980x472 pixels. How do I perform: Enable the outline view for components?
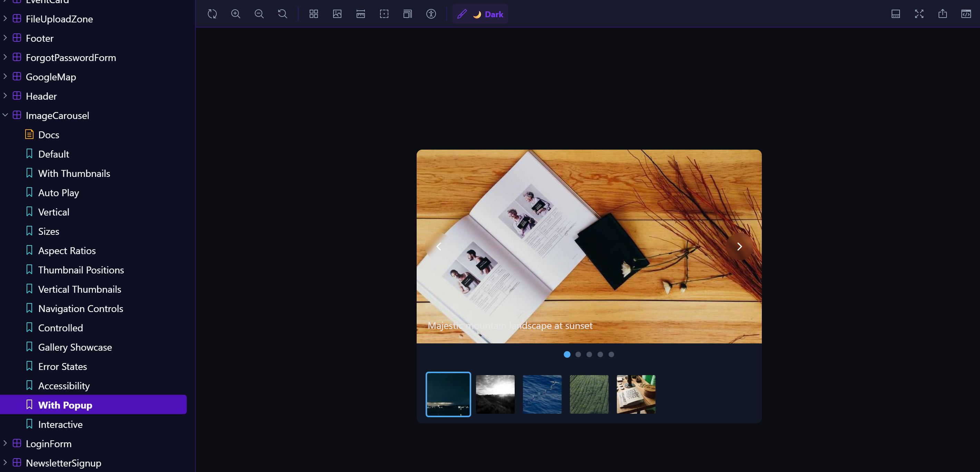(384, 14)
